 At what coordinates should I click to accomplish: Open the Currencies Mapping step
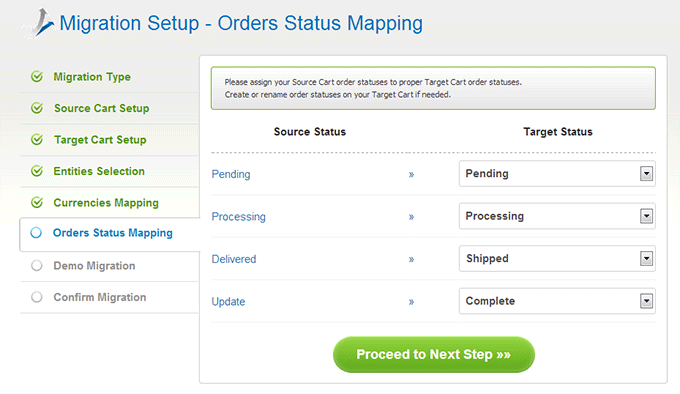point(106,203)
